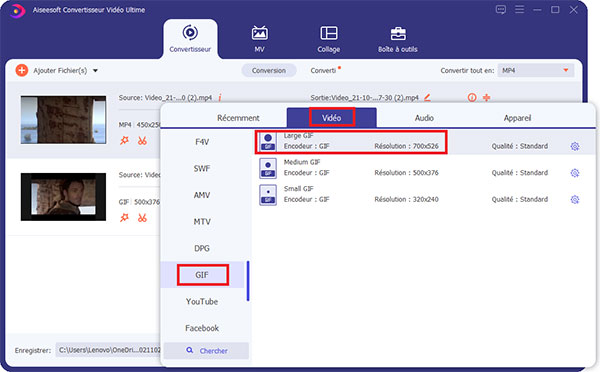Open the Convertisseur tab

pos(190,39)
